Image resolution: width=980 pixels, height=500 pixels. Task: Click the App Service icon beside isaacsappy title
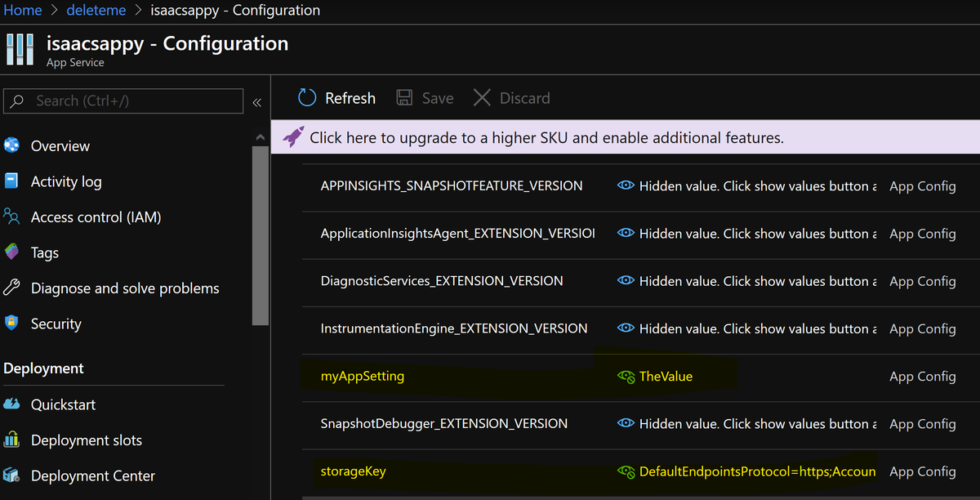[x=20, y=50]
